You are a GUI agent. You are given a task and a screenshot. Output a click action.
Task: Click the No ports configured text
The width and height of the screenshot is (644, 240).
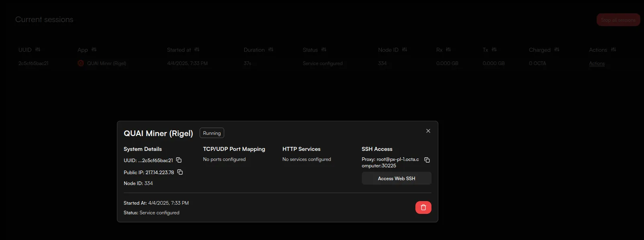[224, 159]
